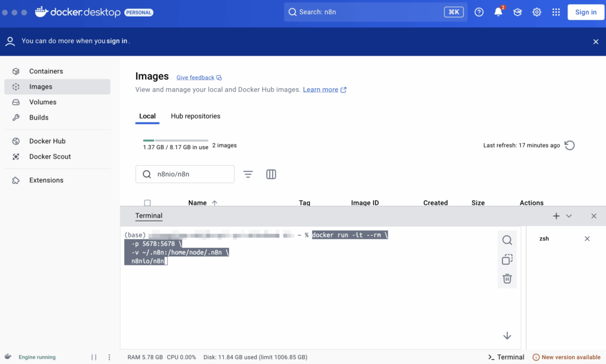Image resolution: width=606 pixels, height=364 pixels.
Task: Click the Disk usage status text
Action: pos(256,357)
